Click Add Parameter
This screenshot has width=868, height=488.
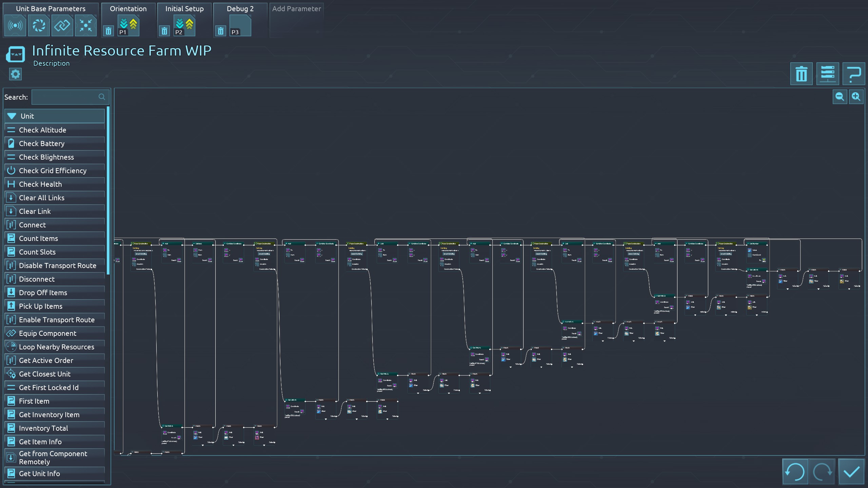tap(296, 9)
